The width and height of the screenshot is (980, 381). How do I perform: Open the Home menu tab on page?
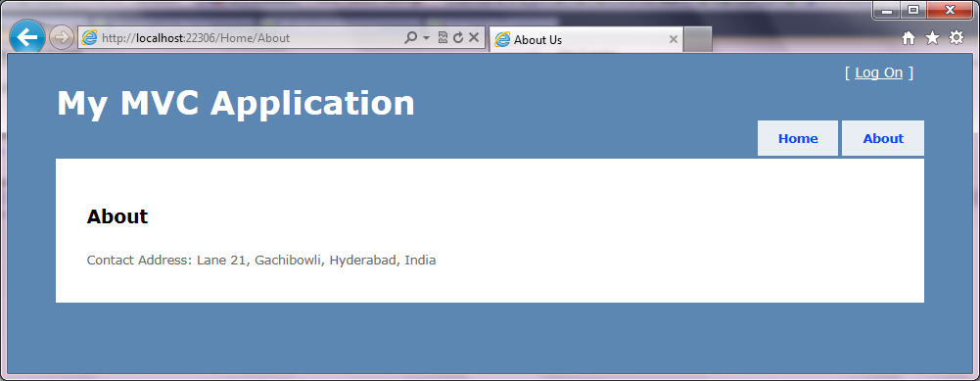coord(798,138)
